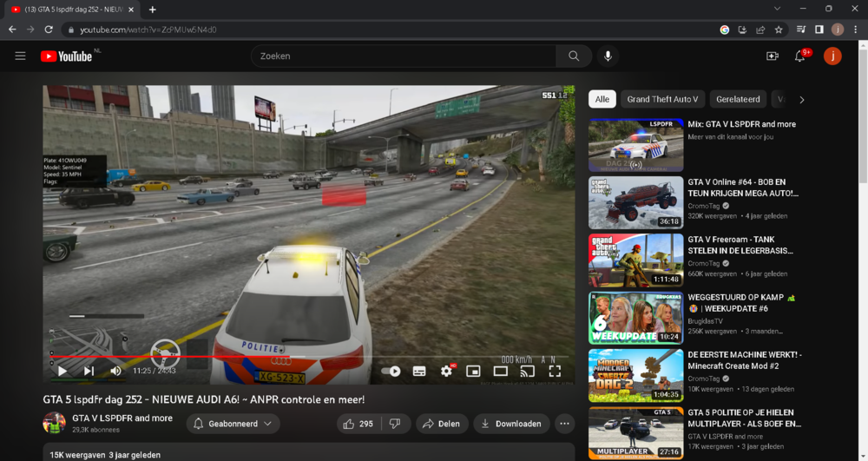Image resolution: width=868 pixels, height=461 pixels.
Task: Click the search magnifier button
Action: (x=574, y=56)
